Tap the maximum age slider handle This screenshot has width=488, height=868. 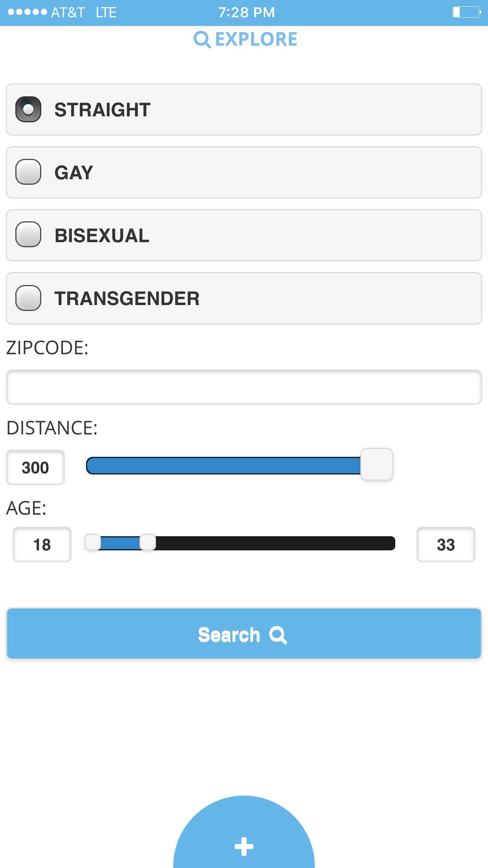pos(148,542)
